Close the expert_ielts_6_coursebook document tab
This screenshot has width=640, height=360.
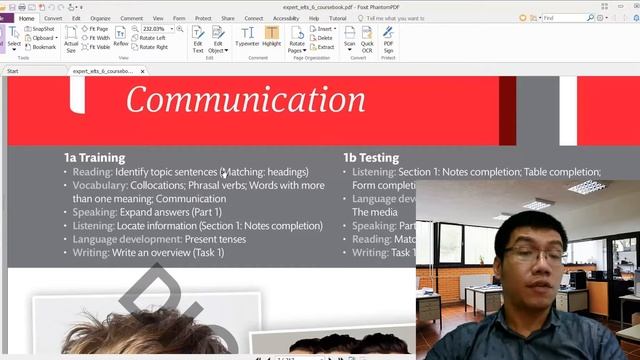pyautogui.click(x=142, y=71)
